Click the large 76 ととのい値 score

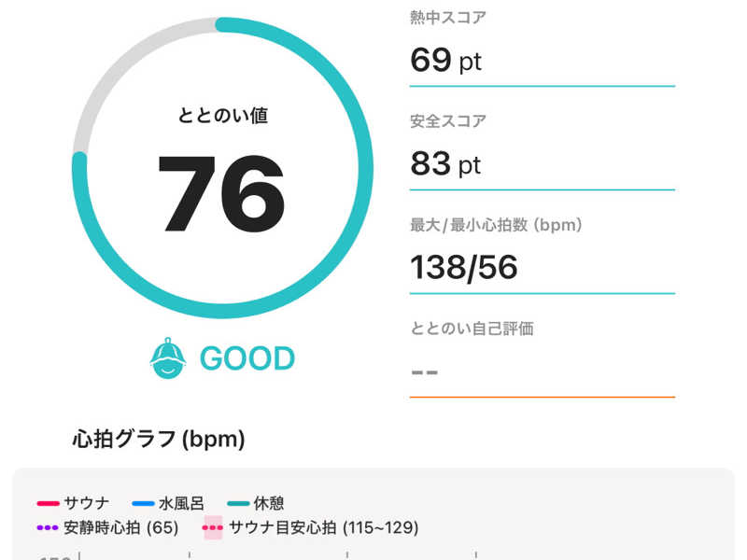[x=221, y=192]
